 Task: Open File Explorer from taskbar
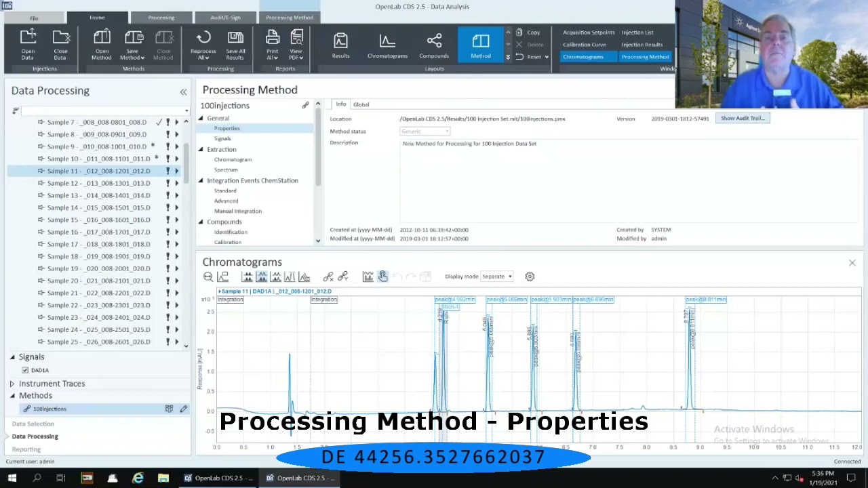point(163,479)
